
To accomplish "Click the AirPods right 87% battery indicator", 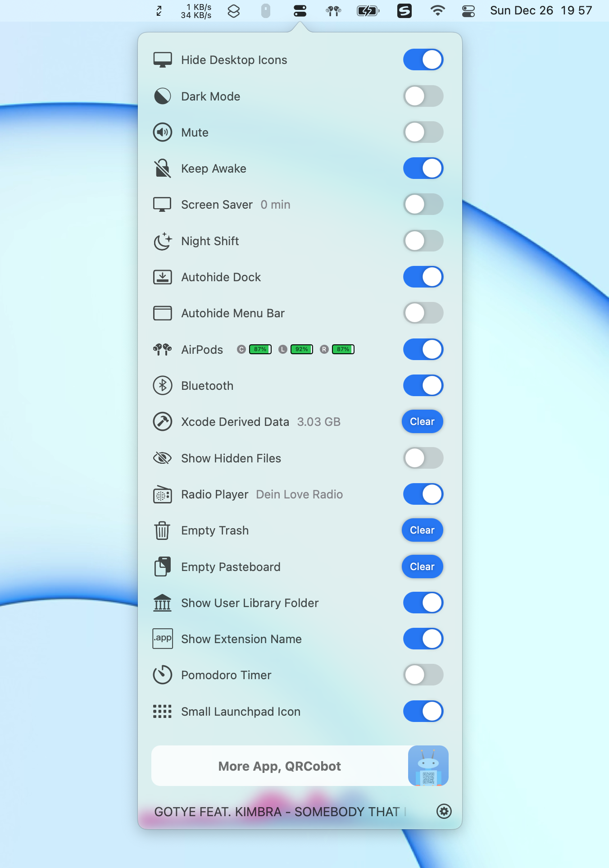I will (x=343, y=349).
